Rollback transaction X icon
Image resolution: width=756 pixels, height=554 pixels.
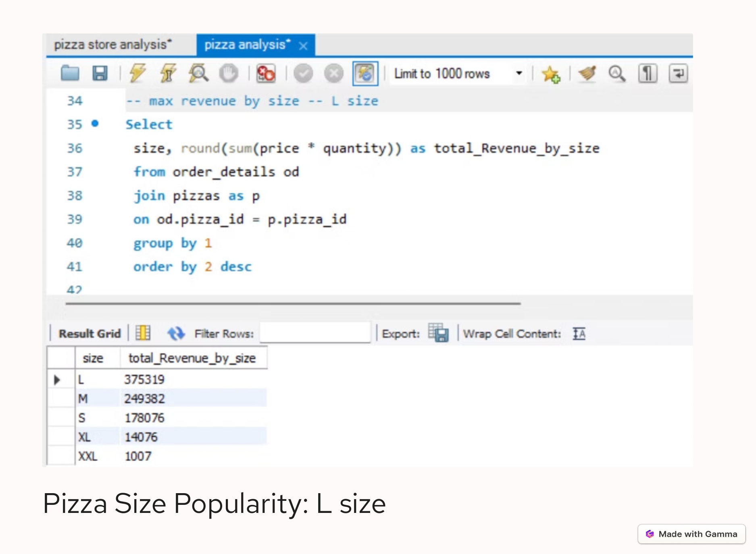[334, 74]
